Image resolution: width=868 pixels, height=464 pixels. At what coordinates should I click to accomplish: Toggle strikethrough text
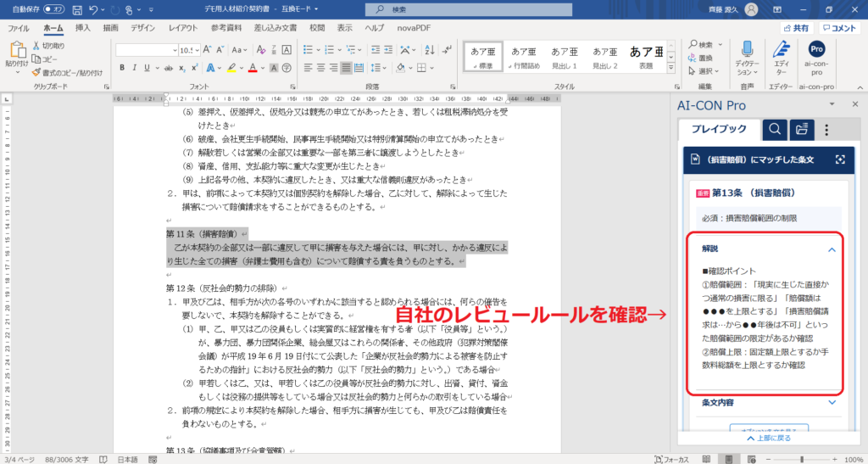[x=169, y=68]
